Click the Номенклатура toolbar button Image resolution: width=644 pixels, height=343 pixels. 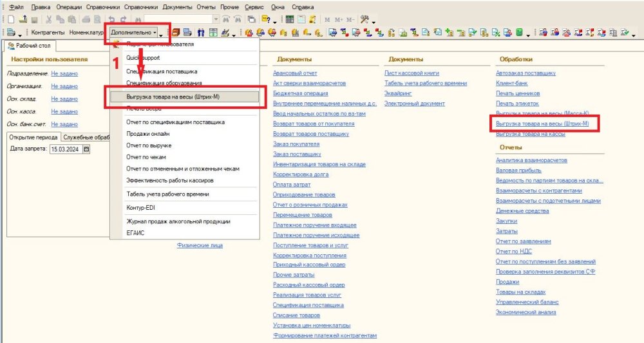pos(87,32)
